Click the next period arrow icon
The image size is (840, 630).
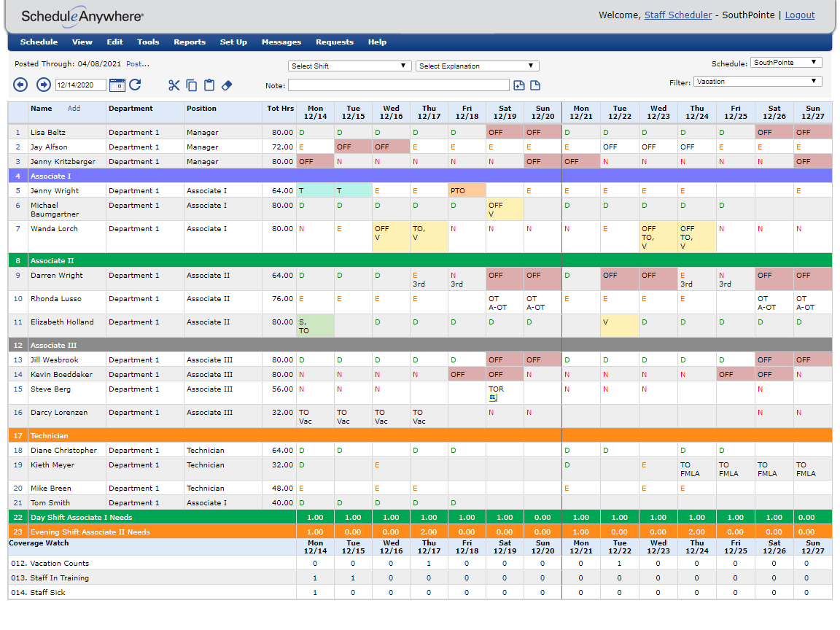point(43,85)
